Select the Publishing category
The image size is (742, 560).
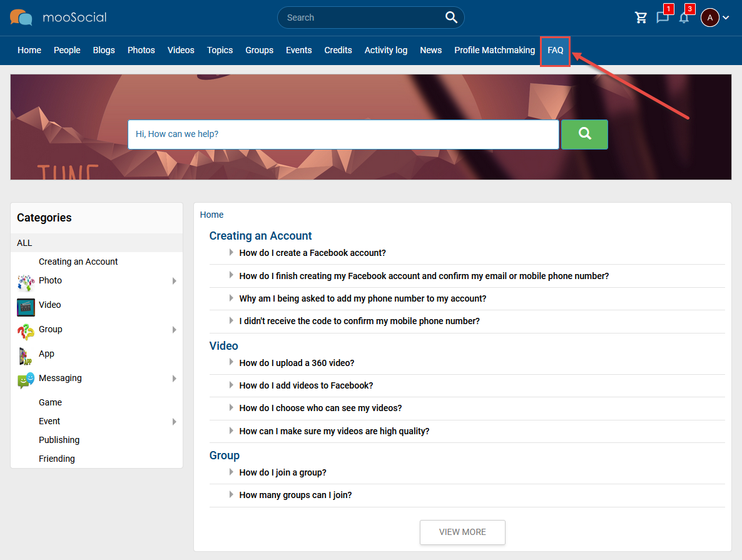click(59, 440)
